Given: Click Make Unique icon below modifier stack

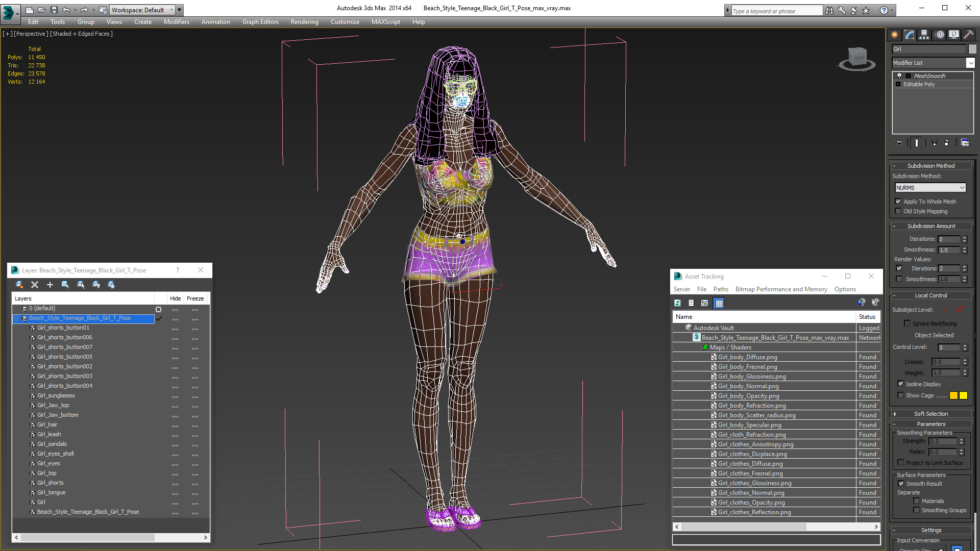Looking at the screenshot, I should point(934,143).
